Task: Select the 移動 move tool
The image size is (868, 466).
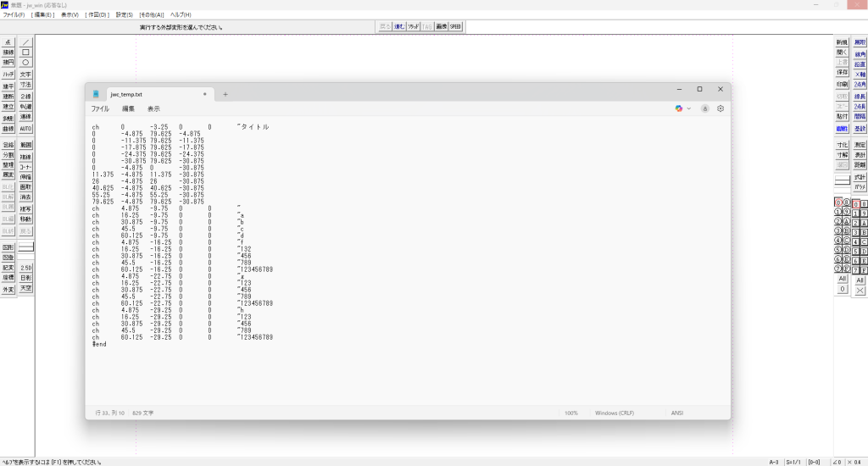Action: tap(25, 219)
